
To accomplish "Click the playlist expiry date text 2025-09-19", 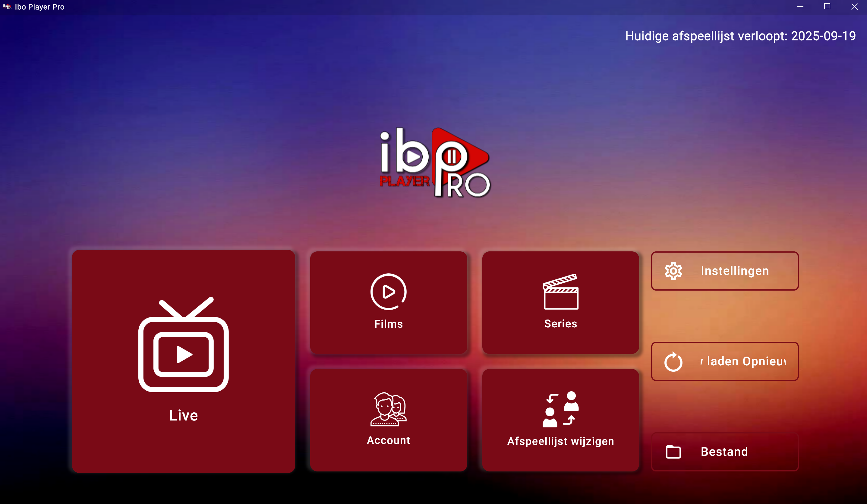I will tap(823, 36).
